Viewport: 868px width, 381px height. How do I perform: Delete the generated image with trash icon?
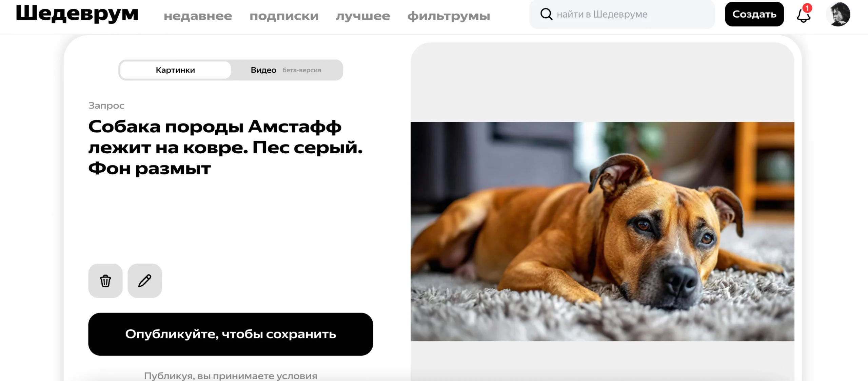pyautogui.click(x=105, y=281)
